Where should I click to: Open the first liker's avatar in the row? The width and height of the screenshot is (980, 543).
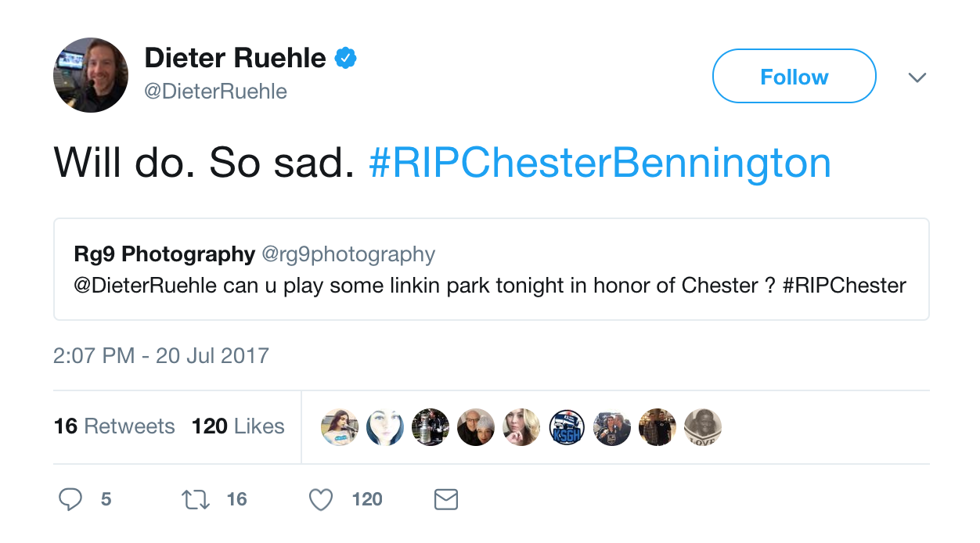pyautogui.click(x=340, y=427)
